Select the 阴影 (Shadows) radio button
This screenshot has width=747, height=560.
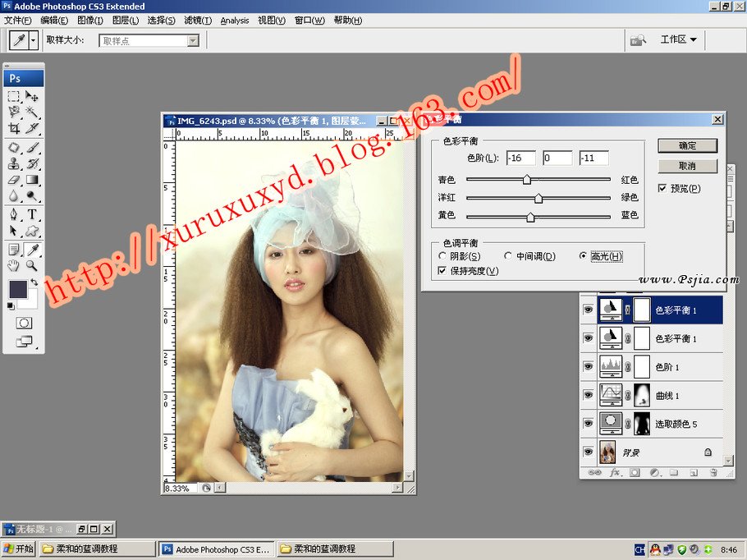point(443,257)
